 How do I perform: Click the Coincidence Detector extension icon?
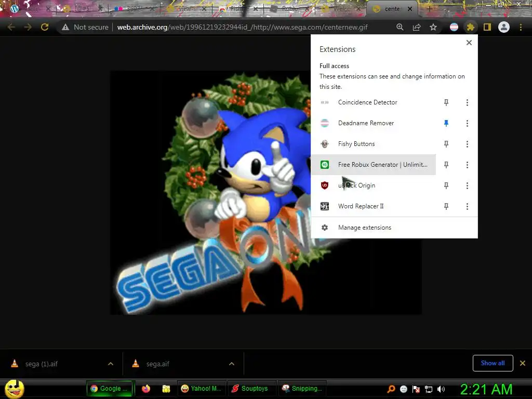coord(325,102)
